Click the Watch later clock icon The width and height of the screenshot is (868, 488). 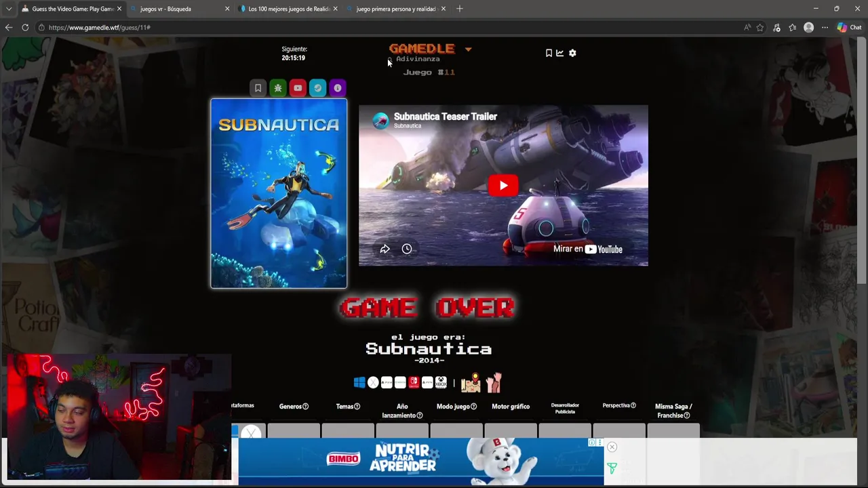(x=407, y=249)
